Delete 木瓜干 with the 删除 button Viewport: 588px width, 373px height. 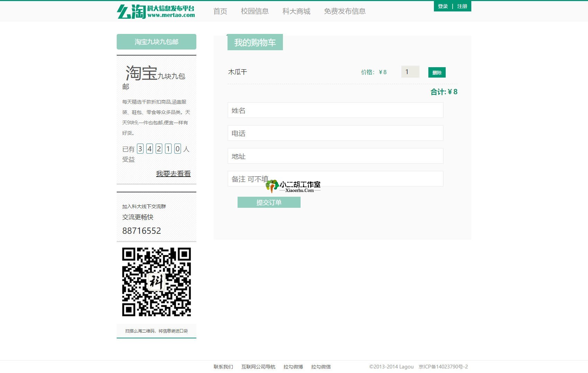(x=437, y=72)
